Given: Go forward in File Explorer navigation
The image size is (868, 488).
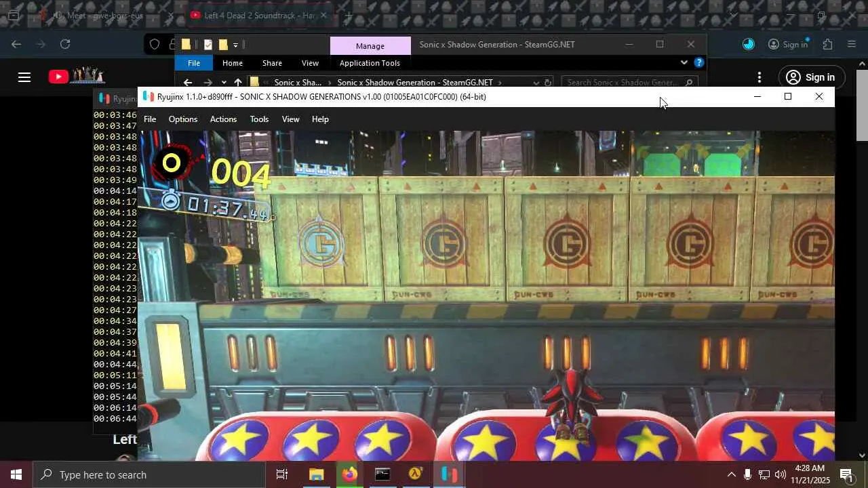Looking at the screenshot, I should tap(208, 83).
